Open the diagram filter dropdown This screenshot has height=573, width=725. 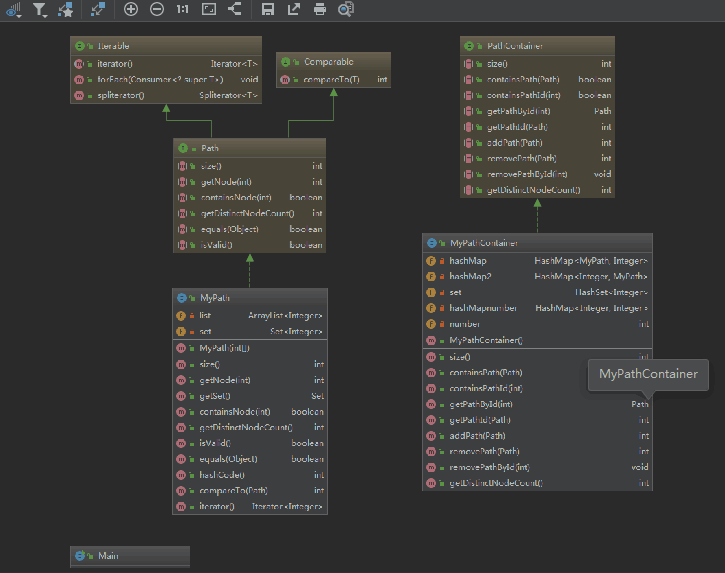(40, 9)
